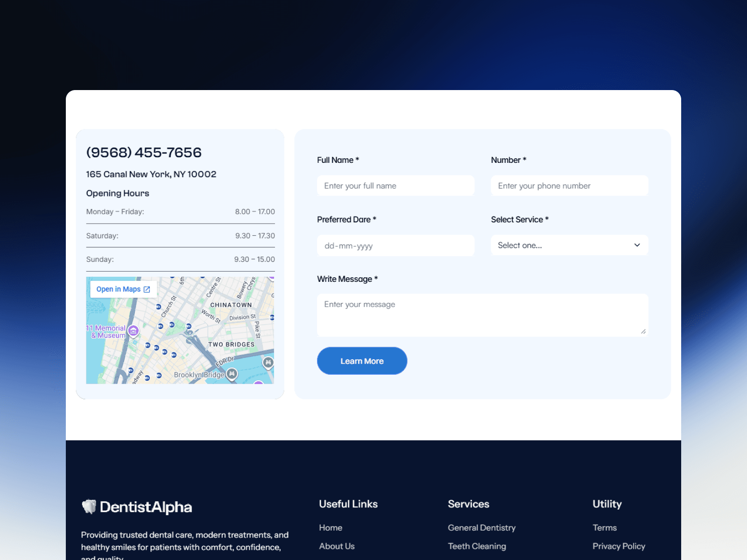747x560 pixels.
Task: Click the Opening Hours heading
Action: (118, 193)
